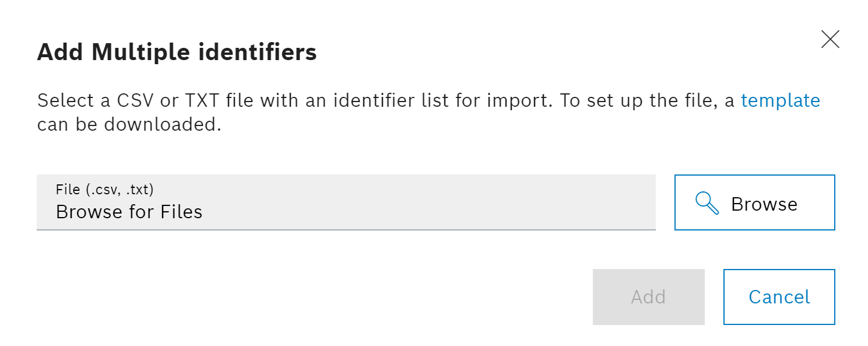This screenshot has height=346, width=868.
Task: Click the "can be downloaded." description line
Action: point(129,125)
